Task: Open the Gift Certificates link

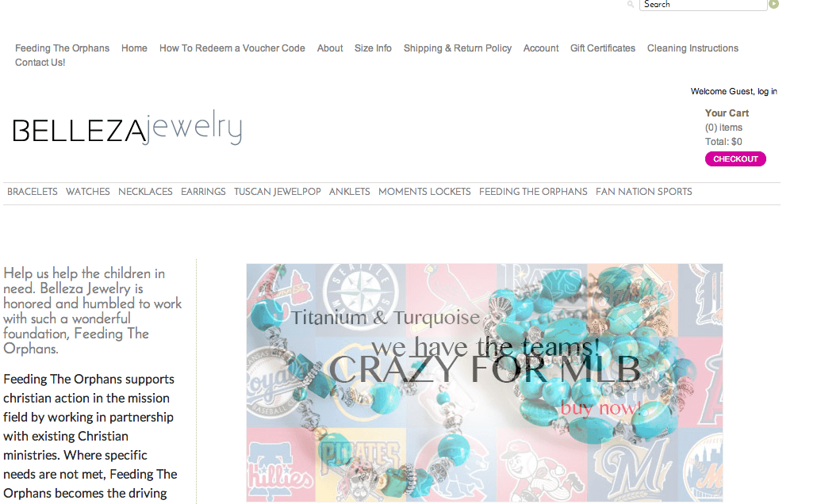Action: tap(603, 48)
